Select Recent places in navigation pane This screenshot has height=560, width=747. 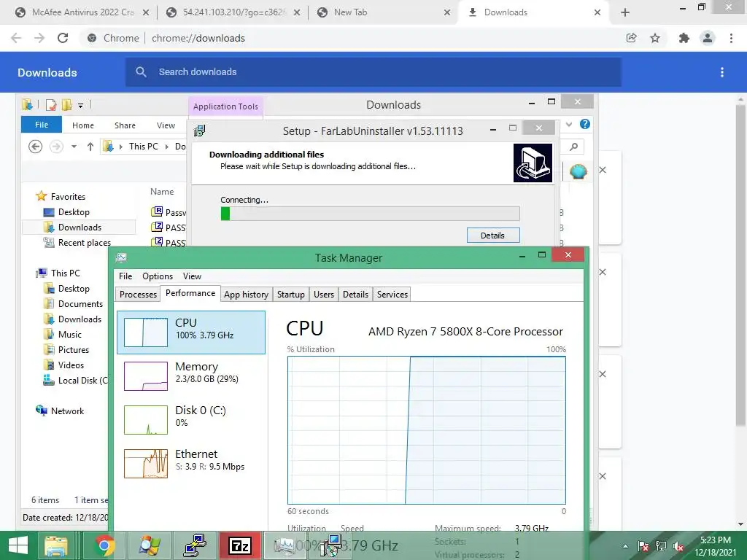[x=85, y=242]
